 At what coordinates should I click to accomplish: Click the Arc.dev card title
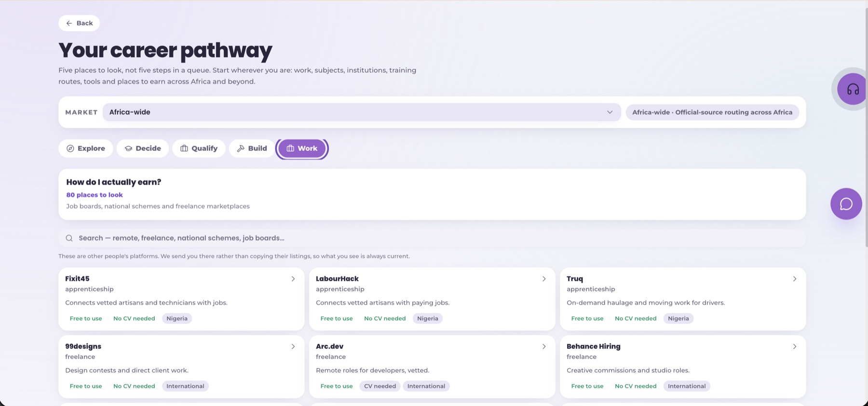coord(329,347)
